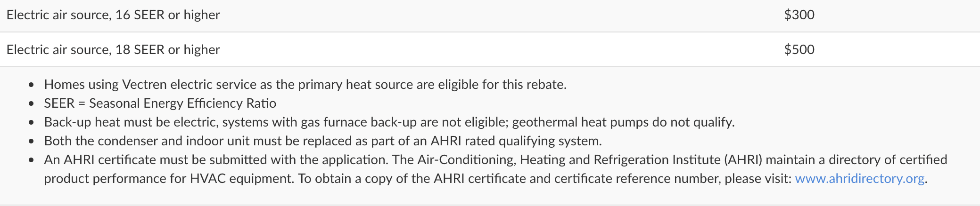
Task: Click the (AHRI) abbreviation in parentheses
Action: pos(743,160)
